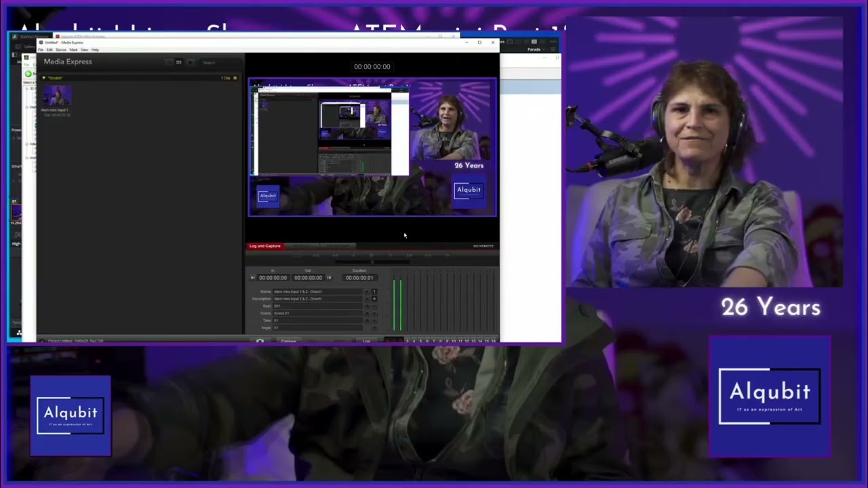Toggle Scene clapper include-in-name icon
The height and width of the screenshot is (488, 868).
point(367,313)
